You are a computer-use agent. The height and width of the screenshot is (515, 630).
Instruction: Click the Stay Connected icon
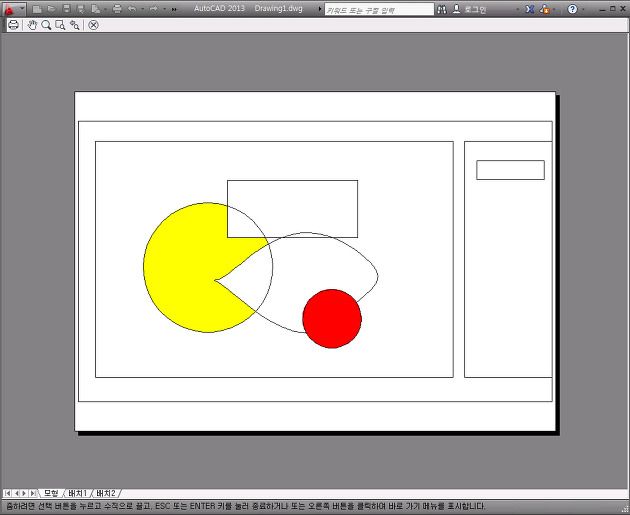point(545,9)
